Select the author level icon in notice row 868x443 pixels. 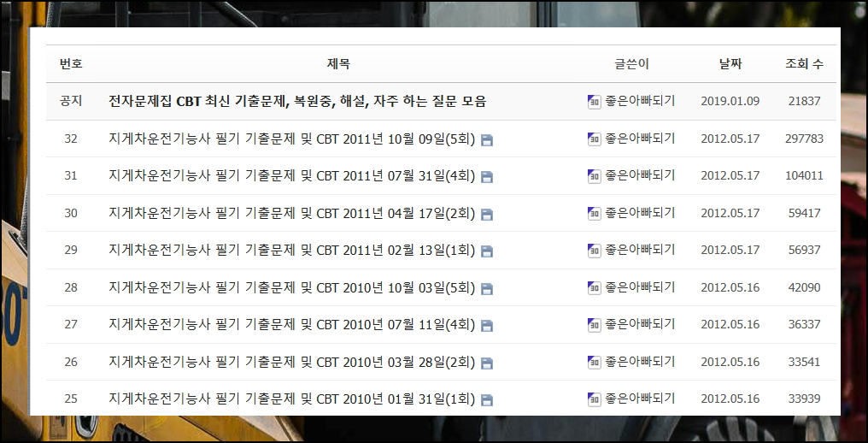pyautogui.click(x=594, y=102)
